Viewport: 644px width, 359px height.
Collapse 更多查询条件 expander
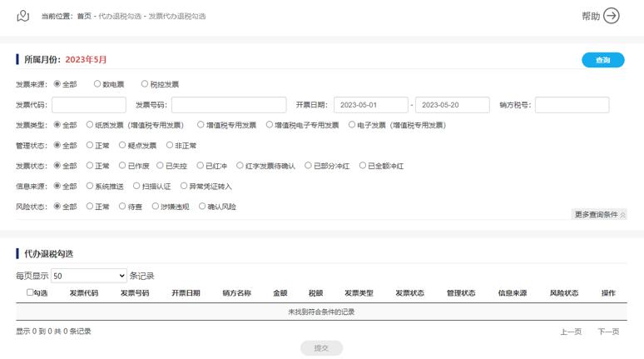tap(599, 214)
